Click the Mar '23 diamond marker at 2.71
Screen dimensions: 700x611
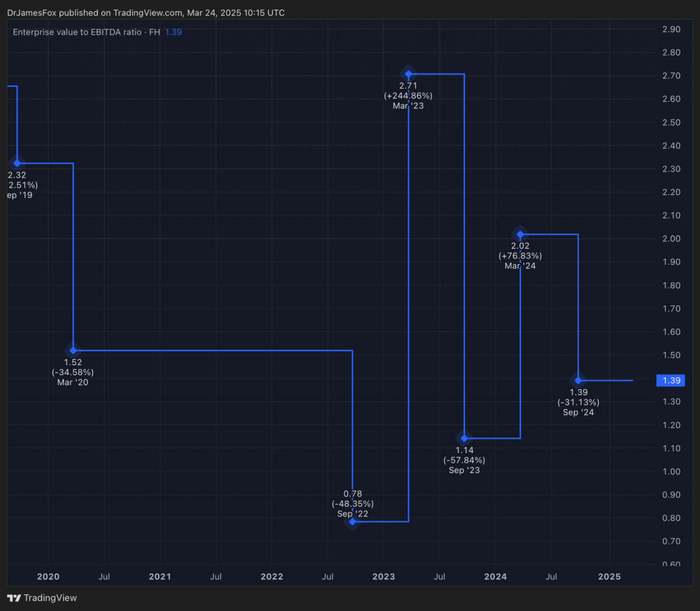tap(408, 74)
